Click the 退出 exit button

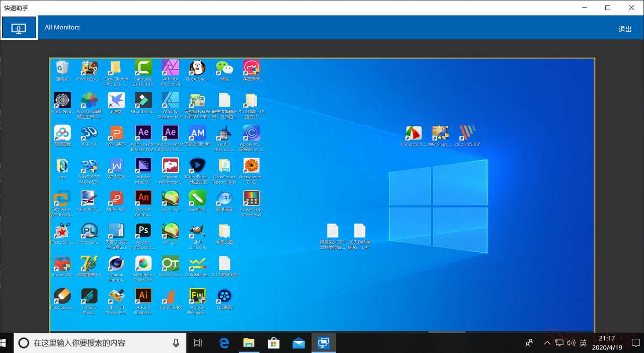(x=624, y=29)
